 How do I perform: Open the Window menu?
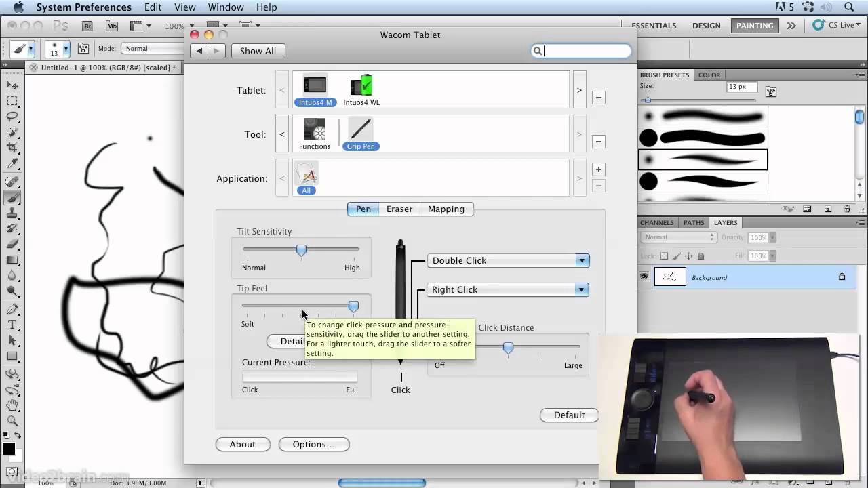(226, 7)
